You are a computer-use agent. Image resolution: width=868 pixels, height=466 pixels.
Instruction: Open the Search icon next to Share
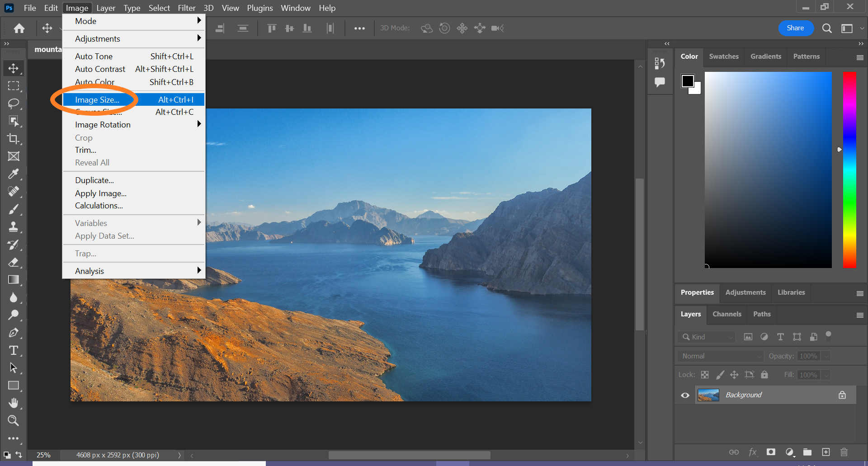tap(827, 28)
